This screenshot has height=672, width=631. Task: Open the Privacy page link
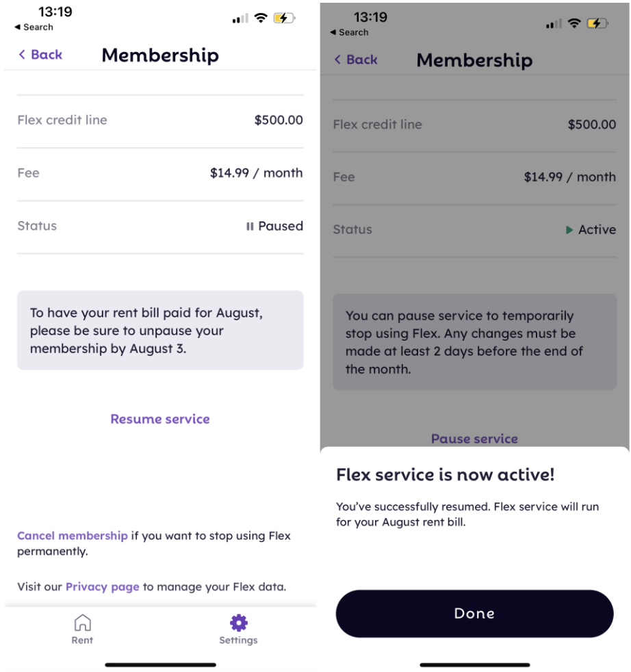102,586
